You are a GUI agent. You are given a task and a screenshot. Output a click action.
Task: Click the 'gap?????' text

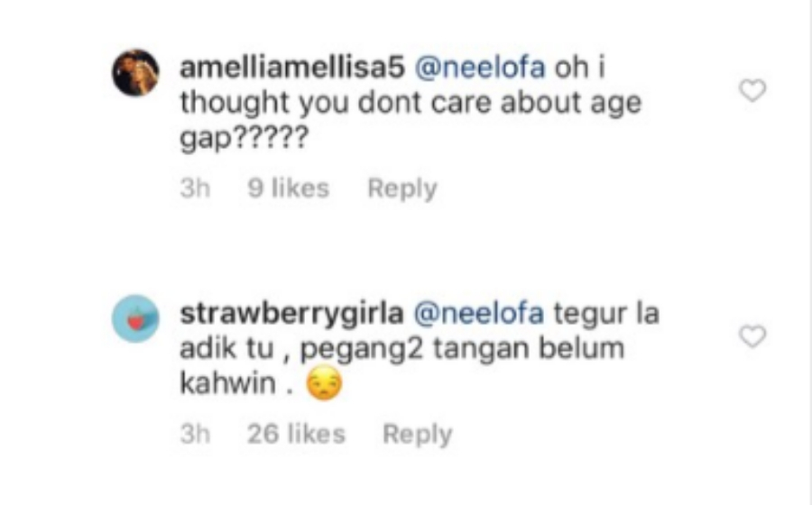pos(244,139)
